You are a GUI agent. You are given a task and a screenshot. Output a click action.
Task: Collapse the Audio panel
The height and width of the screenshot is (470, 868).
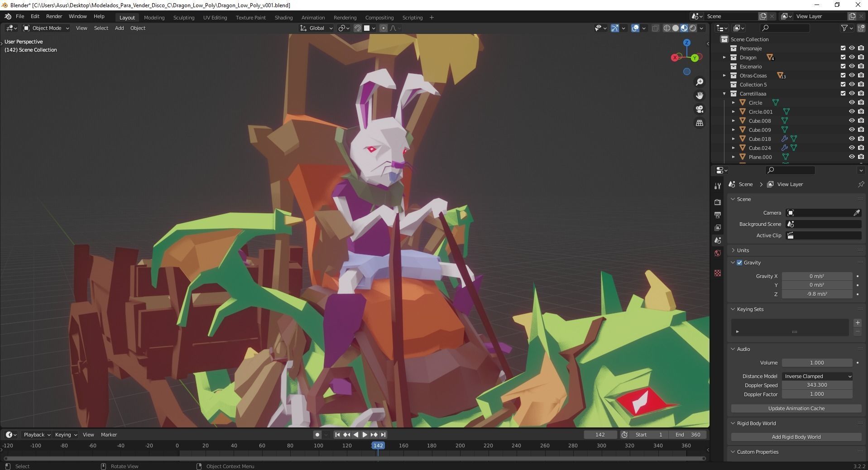[x=743, y=349]
